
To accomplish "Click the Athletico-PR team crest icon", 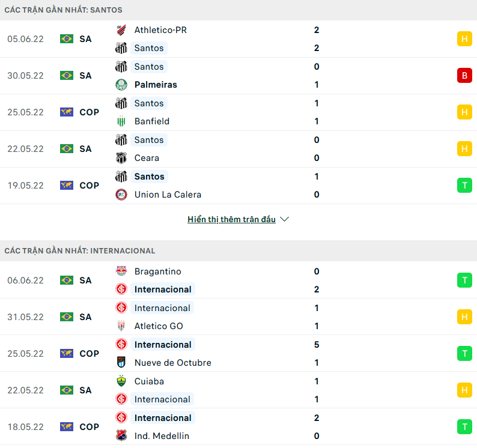I will click(121, 29).
